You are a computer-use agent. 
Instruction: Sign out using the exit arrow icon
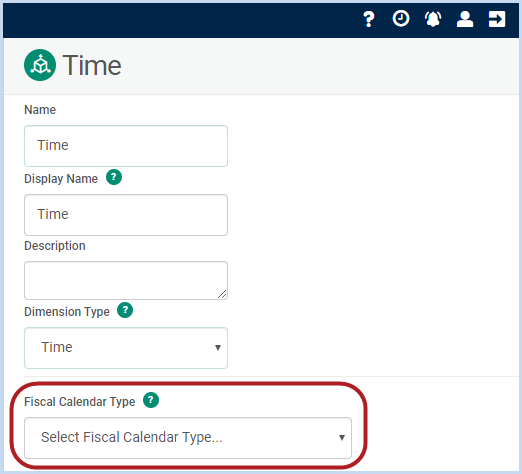point(497,19)
